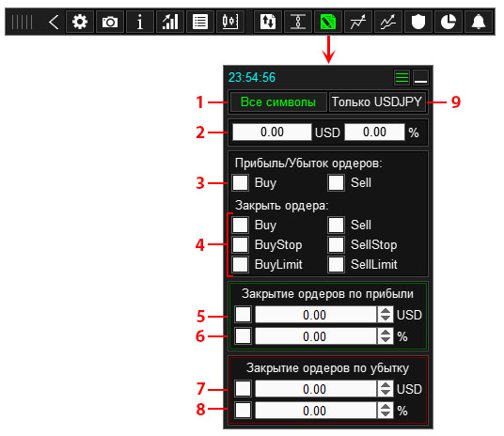This screenshot has width=504, height=436.
Task: Check Buy under Закрыть ордера
Action: click(241, 225)
